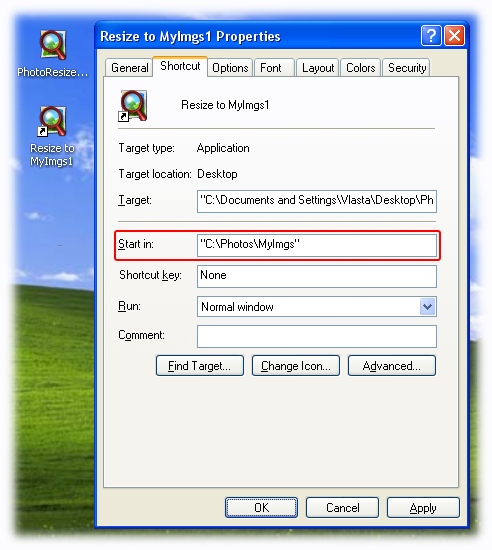Click Change Icon button
This screenshot has height=550, width=492.
point(296,365)
